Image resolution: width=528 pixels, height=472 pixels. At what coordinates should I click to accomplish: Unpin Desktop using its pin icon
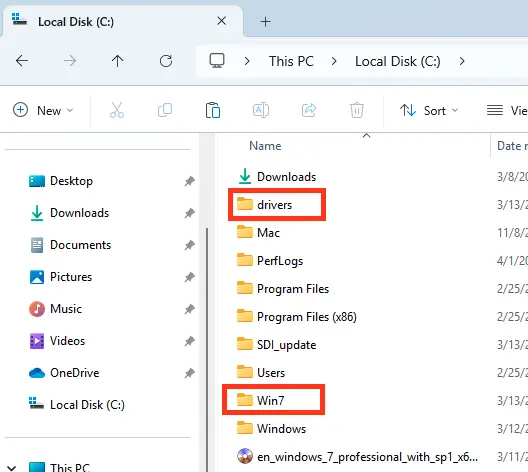click(x=190, y=181)
